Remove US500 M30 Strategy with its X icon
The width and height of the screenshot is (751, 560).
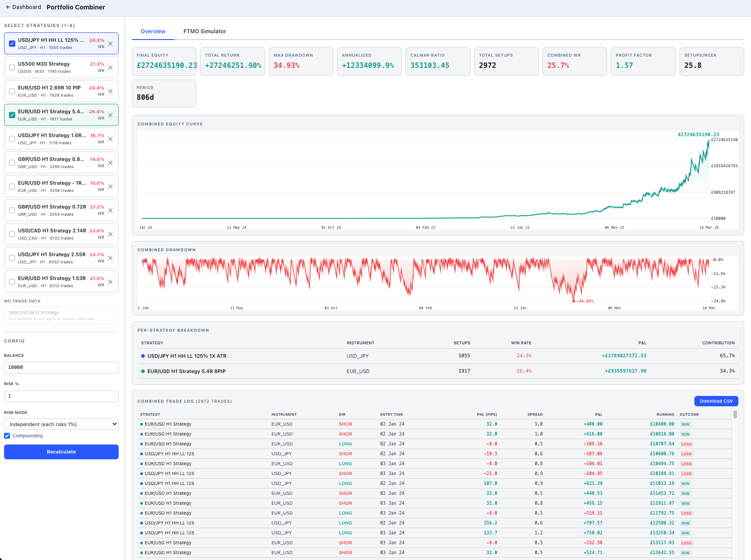111,67
